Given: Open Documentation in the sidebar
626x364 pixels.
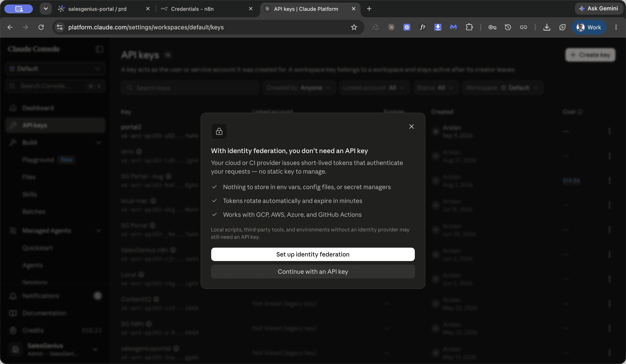Looking at the screenshot, I should [x=55, y=313].
